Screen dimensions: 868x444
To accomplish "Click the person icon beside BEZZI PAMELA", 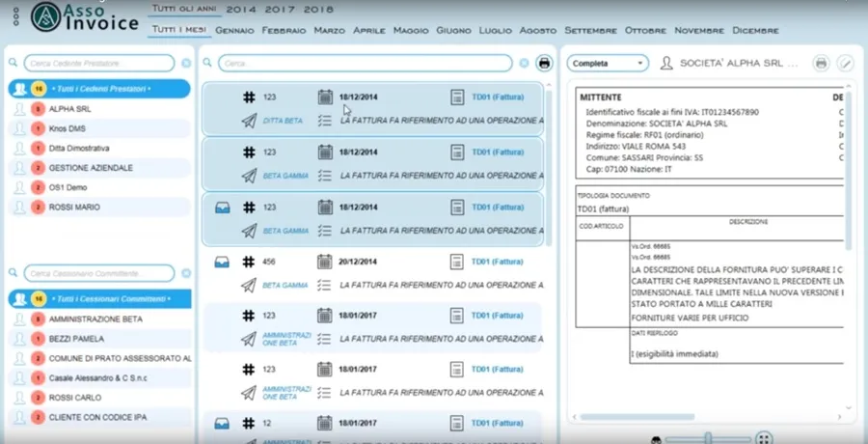I will point(20,339).
